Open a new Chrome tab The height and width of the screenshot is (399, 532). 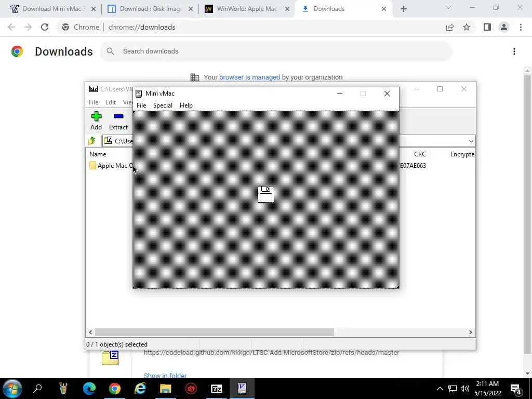403,9
